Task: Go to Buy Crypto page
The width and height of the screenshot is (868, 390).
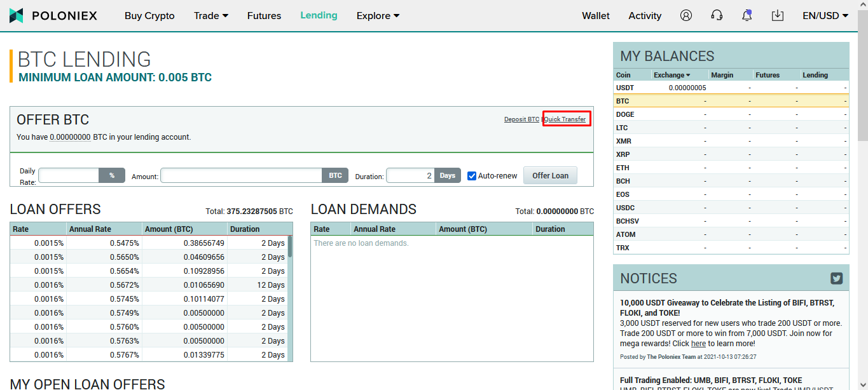Action: 149,16
